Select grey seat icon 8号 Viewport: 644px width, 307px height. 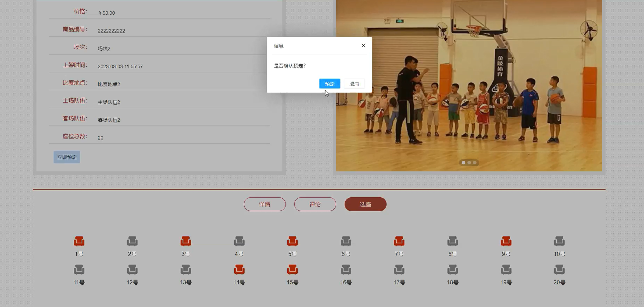pyautogui.click(x=453, y=241)
